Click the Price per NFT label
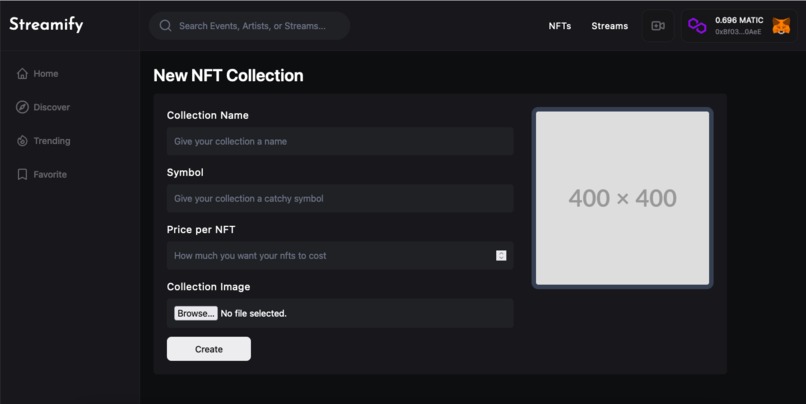806x404 pixels. click(201, 229)
